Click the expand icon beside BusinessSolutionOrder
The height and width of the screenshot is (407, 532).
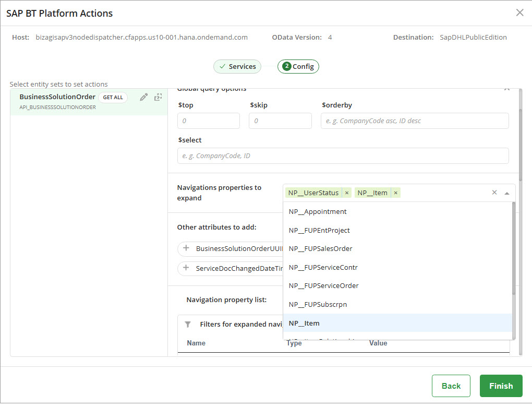pyautogui.click(x=158, y=98)
